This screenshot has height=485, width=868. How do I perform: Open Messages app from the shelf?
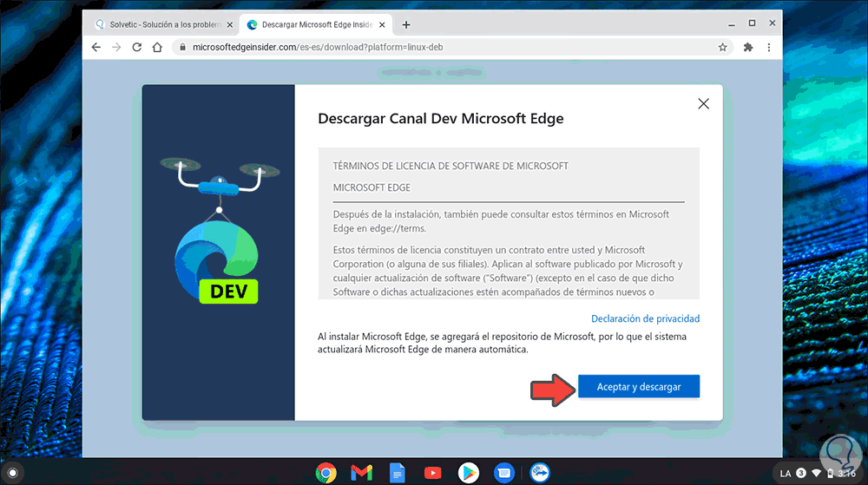tap(503, 473)
